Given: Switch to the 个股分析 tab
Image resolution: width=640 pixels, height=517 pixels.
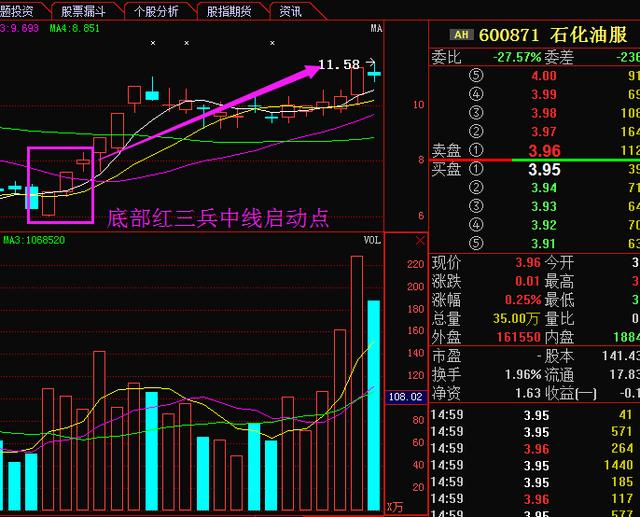Looking at the screenshot, I should pyautogui.click(x=156, y=11).
